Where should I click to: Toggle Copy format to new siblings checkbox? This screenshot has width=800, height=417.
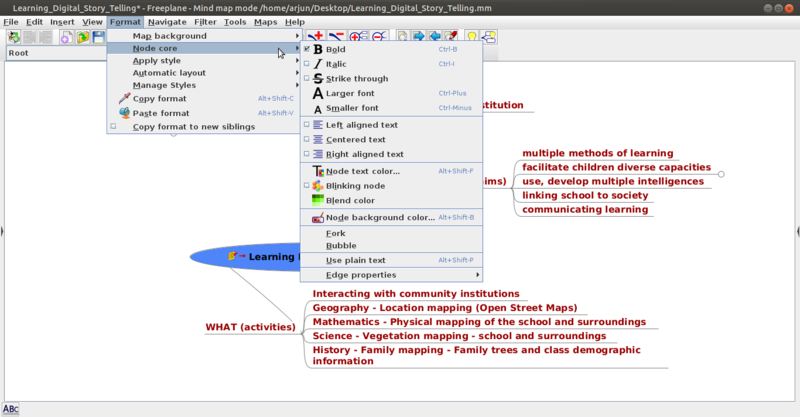(113, 126)
